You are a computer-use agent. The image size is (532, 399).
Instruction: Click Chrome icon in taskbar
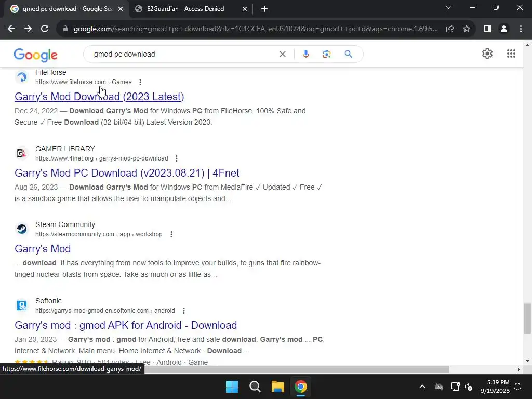tap(301, 387)
